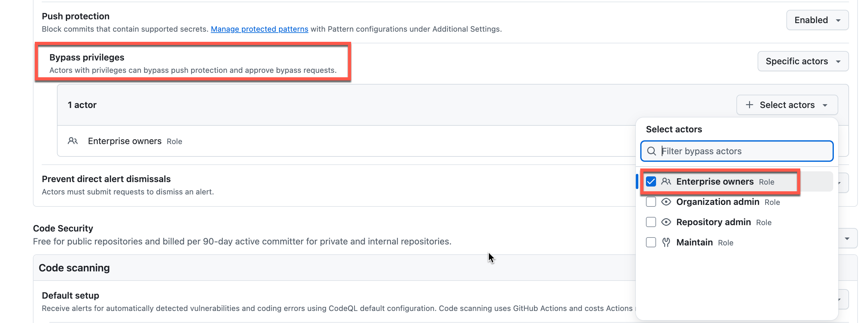The image size is (868, 323).
Task: Click the Select actors button caret
Action: pos(825,105)
